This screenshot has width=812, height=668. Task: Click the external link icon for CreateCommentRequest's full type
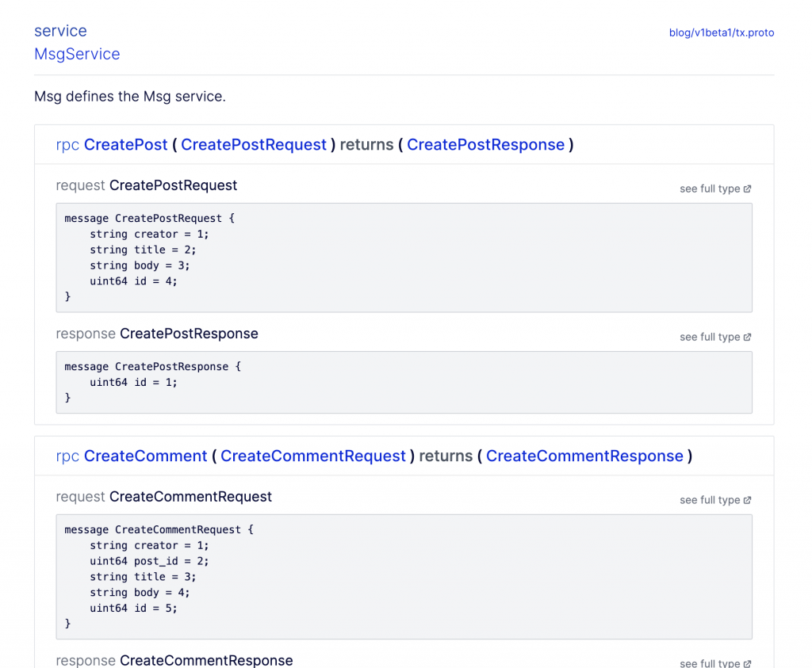click(746, 500)
